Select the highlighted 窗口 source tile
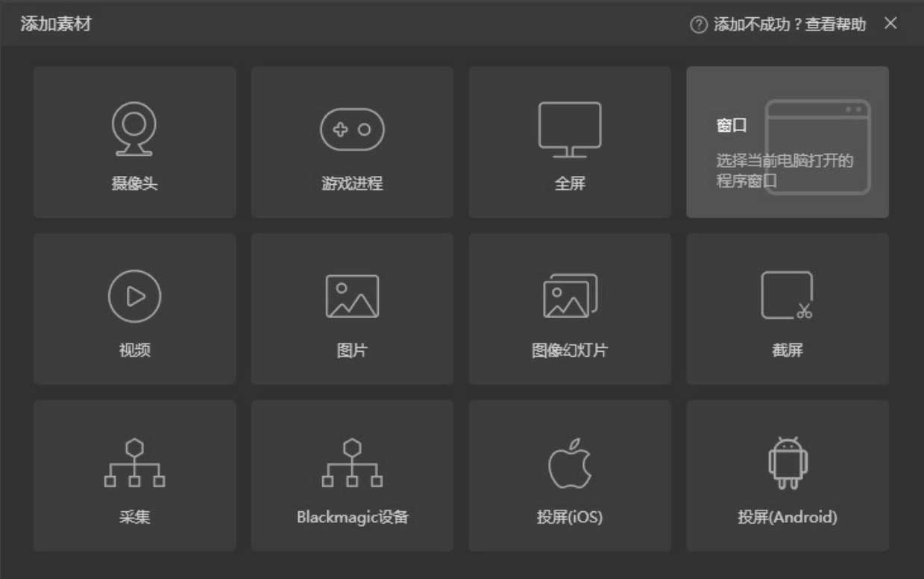 click(x=788, y=142)
